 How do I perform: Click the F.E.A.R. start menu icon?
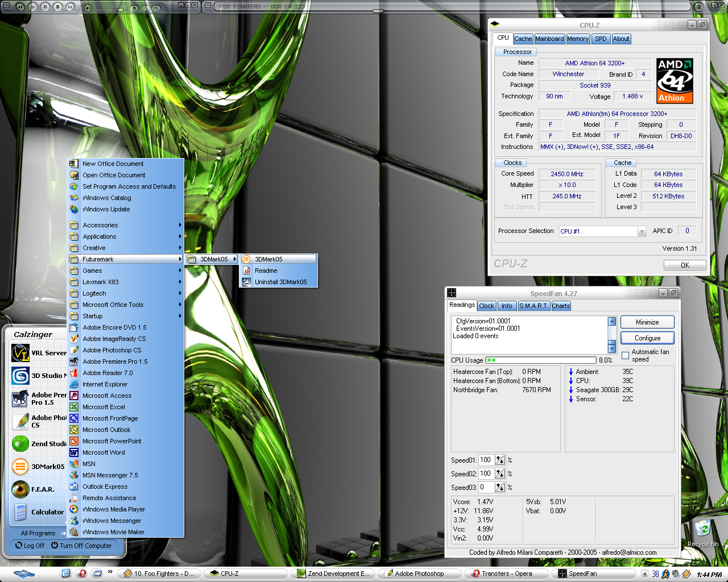pos(20,489)
